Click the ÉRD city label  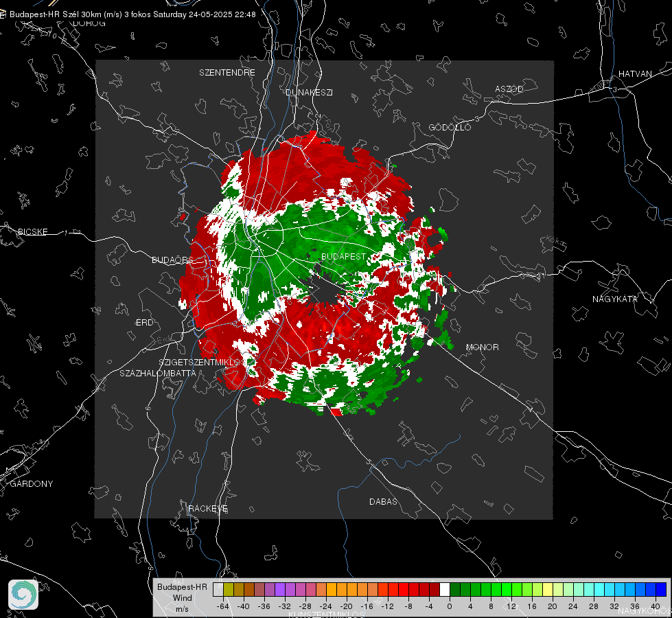144,323
